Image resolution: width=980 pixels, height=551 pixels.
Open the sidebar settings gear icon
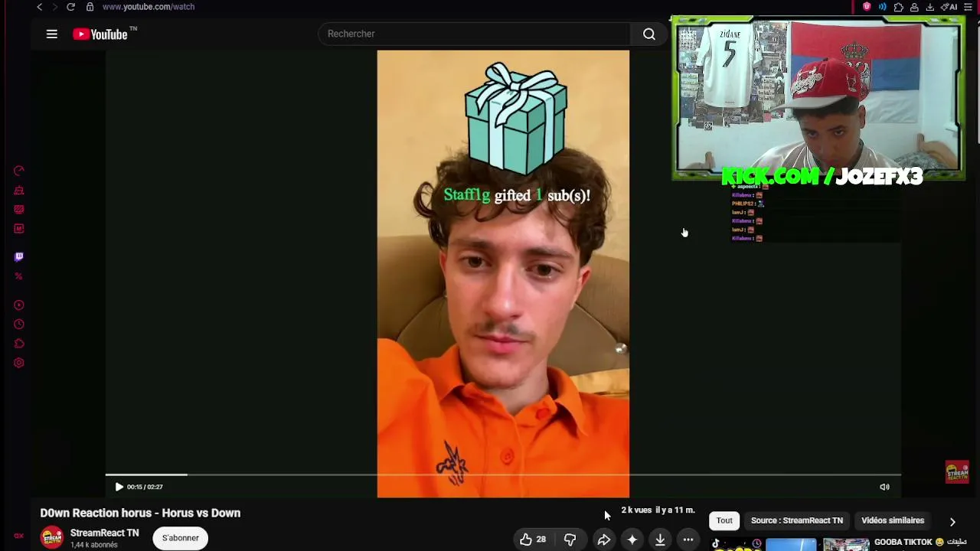pos(19,363)
